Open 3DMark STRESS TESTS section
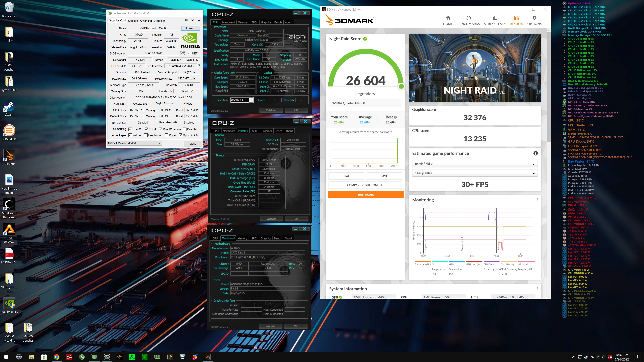644x362 pixels. (495, 20)
